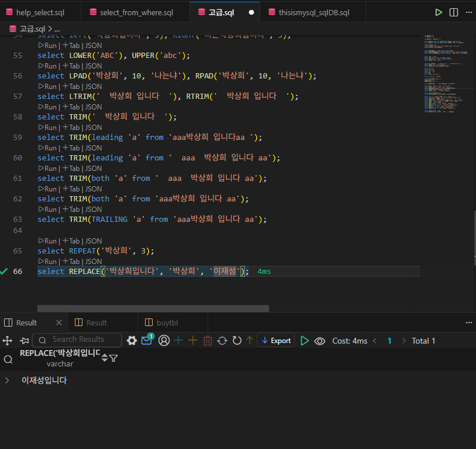Viewport: 476px width, 449px height.
Task: Sort the REPLACE column with the sort arrows
Action: 105,358
